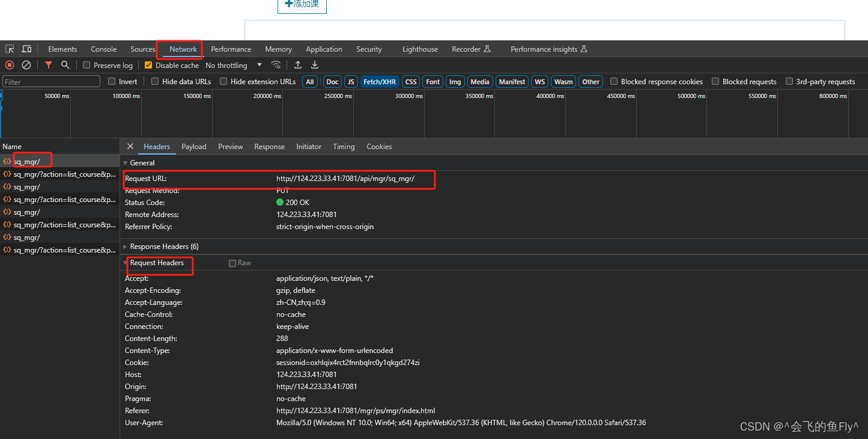Clear the network log
This screenshot has height=439, width=868.
26,65
